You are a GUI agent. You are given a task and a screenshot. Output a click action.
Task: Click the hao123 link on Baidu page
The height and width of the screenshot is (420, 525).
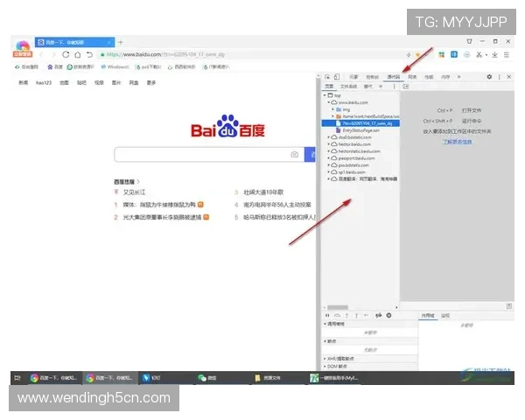pos(44,83)
